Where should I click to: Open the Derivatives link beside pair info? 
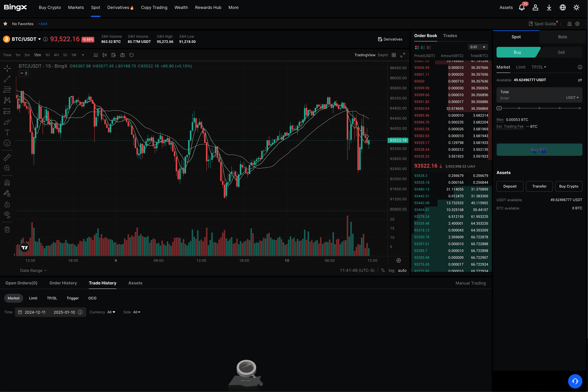tap(390, 39)
